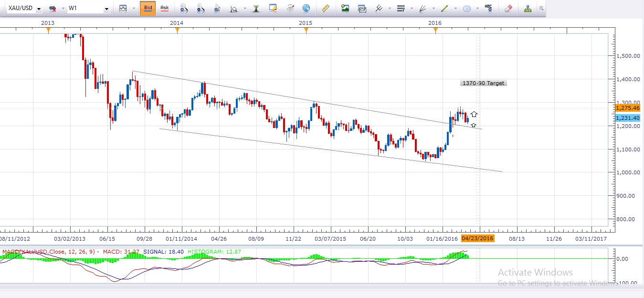The width and height of the screenshot is (644, 298).
Task: Click the 1,275.46 price tag on axis
Action: pos(628,108)
